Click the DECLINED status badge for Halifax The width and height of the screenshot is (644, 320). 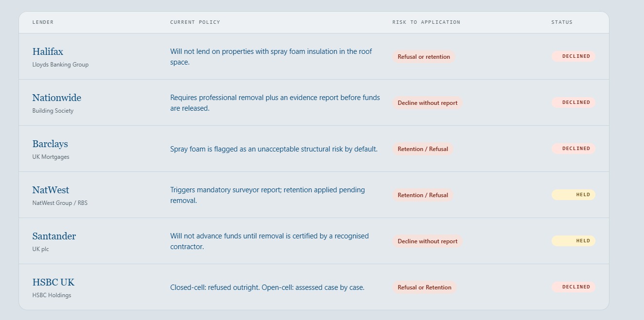point(574,56)
